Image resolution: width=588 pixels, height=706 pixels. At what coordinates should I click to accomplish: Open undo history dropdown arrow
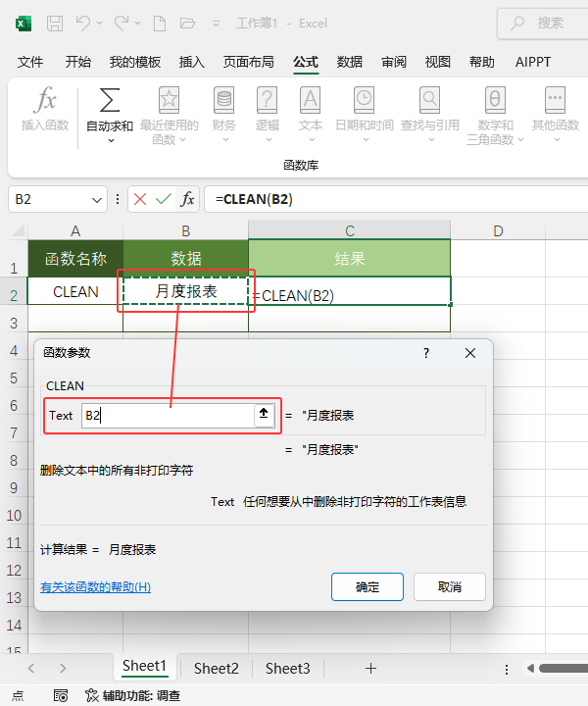[x=99, y=23]
